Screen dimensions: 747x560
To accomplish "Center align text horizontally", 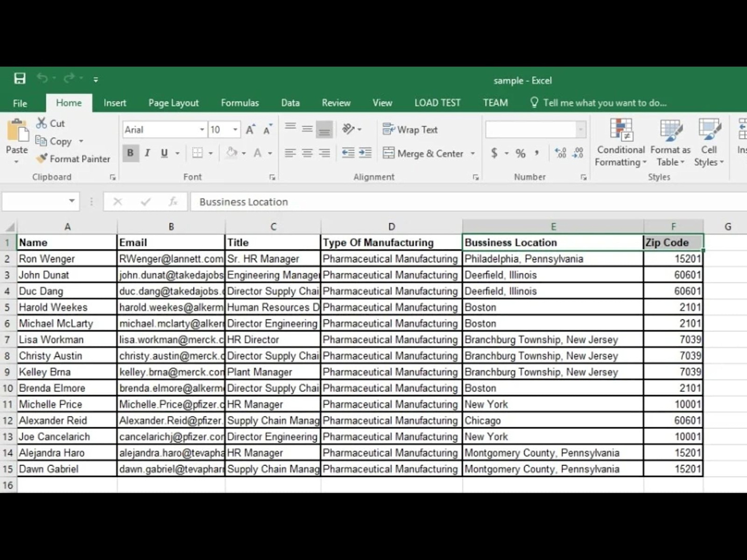I will [307, 153].
